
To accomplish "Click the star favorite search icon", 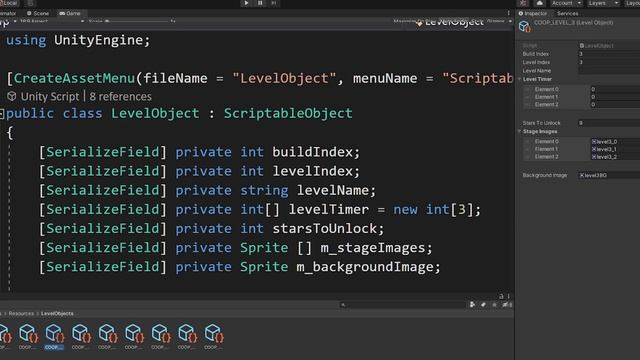I will pyautogui.click(x=494, y=304).
